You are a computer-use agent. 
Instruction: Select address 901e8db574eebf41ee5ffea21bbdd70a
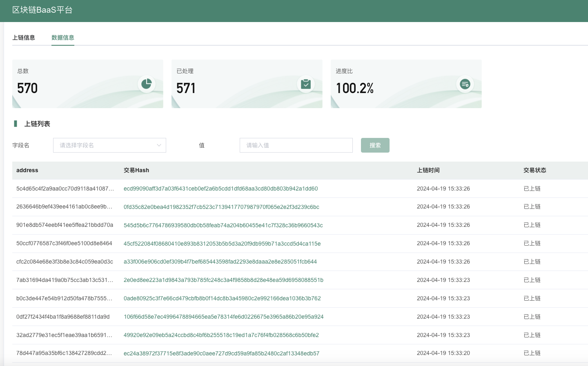tap(65, 225)
